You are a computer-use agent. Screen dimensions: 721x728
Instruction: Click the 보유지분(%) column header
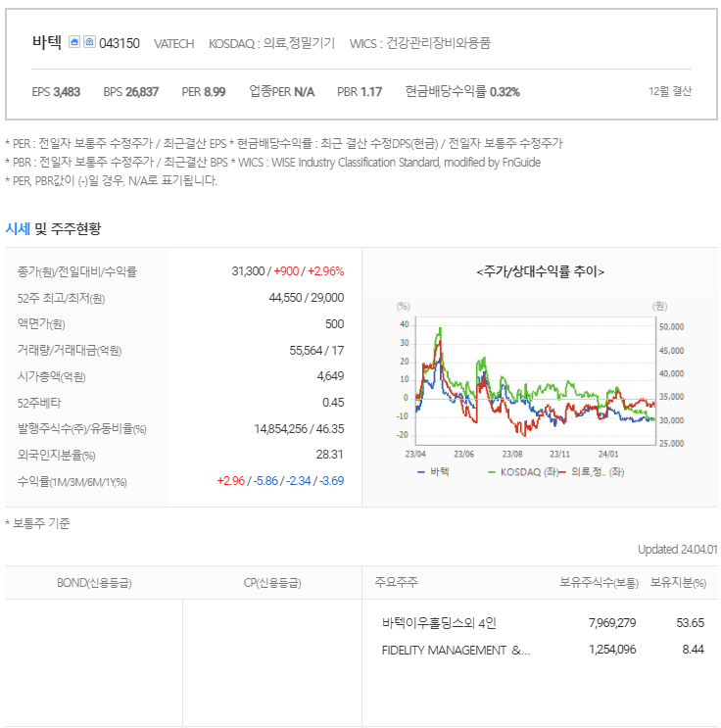pyautogui.click(x=678, y=582)
